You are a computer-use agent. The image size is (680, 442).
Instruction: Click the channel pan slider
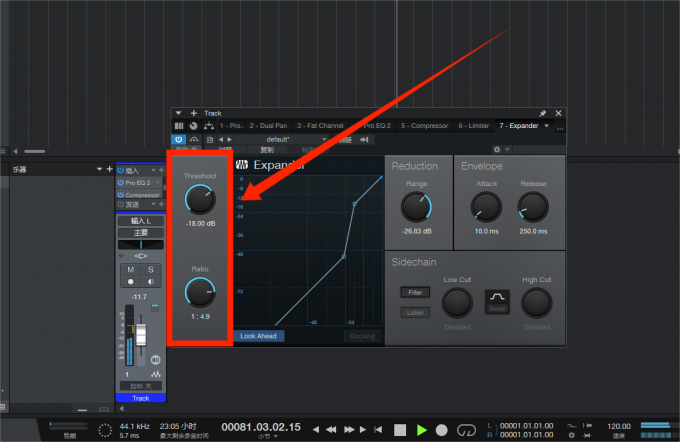tap(141, 245)
